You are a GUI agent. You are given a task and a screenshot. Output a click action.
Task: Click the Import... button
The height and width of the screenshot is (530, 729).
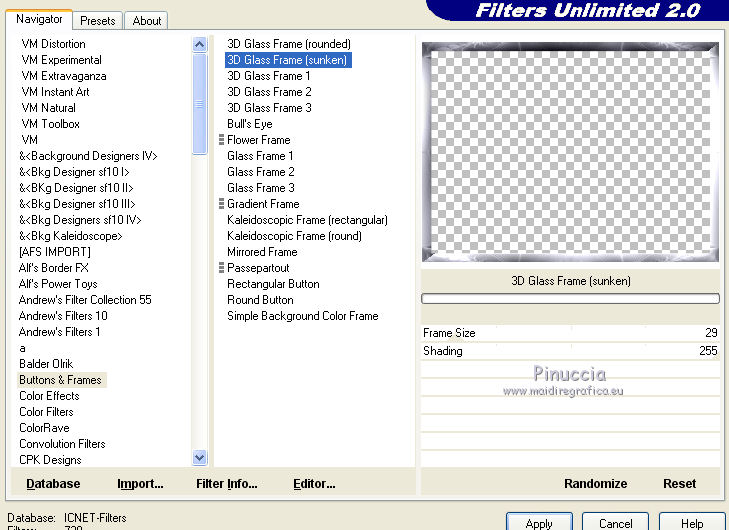pos(140,484)
